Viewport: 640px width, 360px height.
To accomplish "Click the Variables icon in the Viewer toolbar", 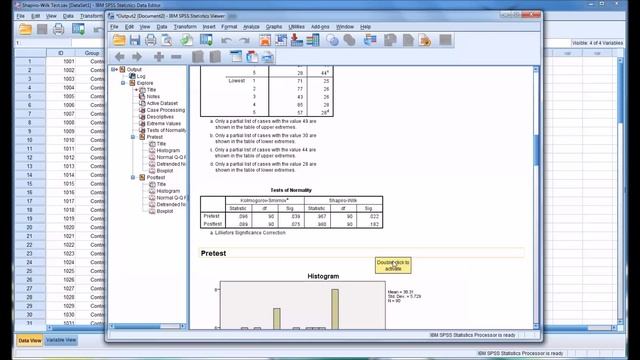I will (313, 40).
